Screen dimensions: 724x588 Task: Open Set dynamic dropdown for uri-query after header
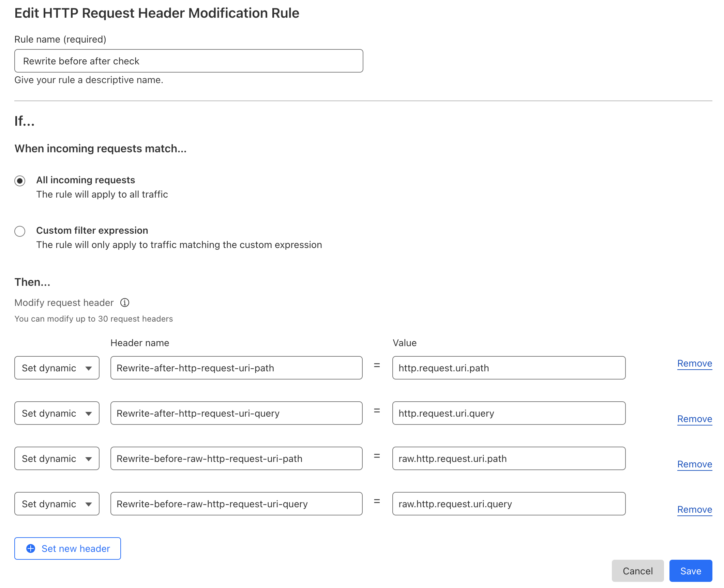click(x=57, y=413)
